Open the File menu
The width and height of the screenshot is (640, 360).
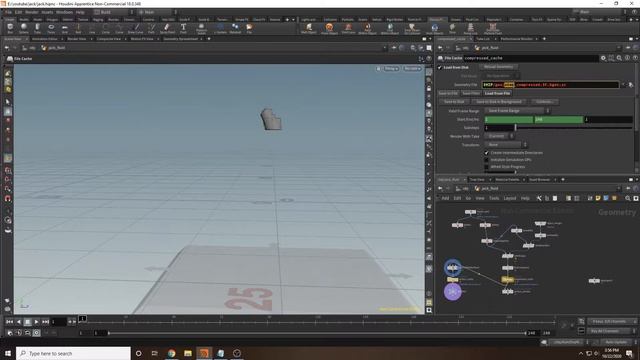(x=8, y=12)
